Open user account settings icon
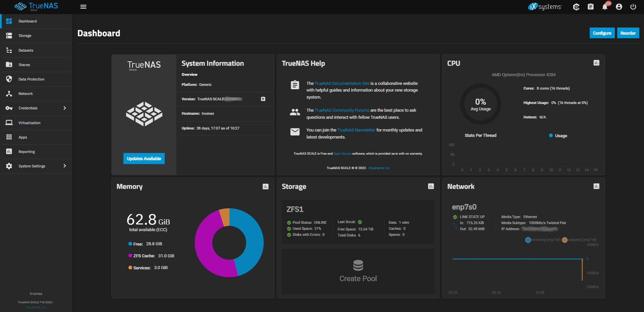Image resolution: width=644 pixels, height=312 pixels. [619, 7]
